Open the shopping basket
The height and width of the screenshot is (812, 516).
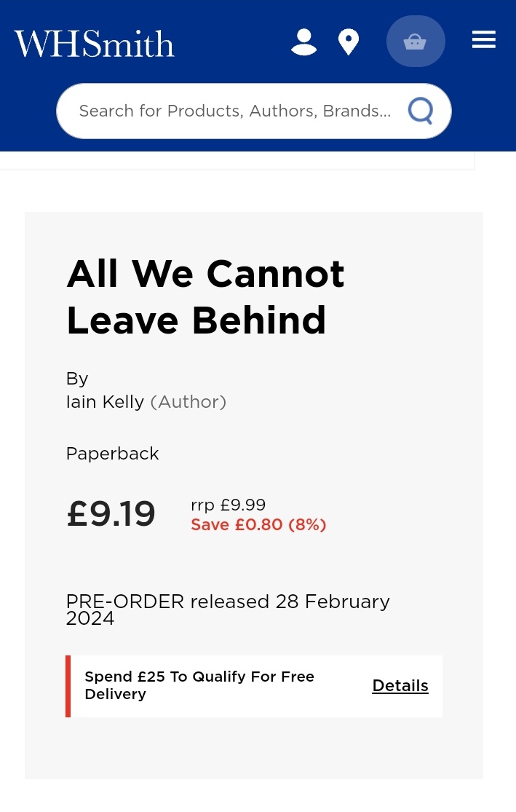415,42
